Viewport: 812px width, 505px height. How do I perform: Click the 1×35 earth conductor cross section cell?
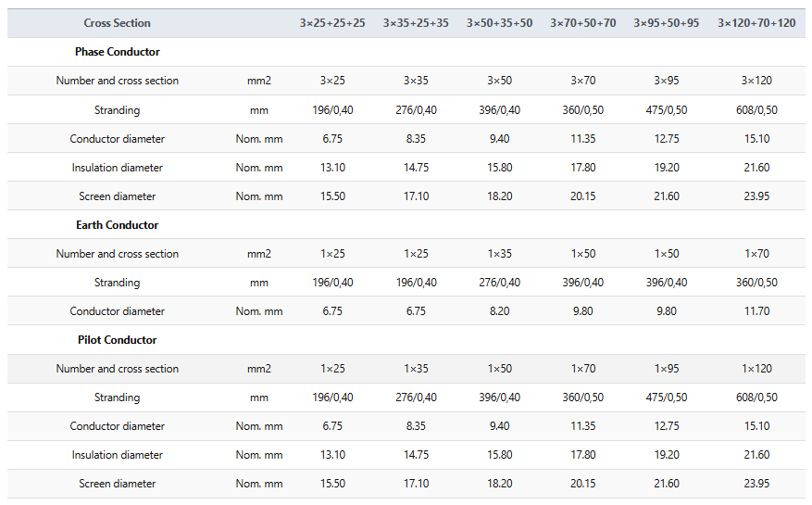point(499,254)
